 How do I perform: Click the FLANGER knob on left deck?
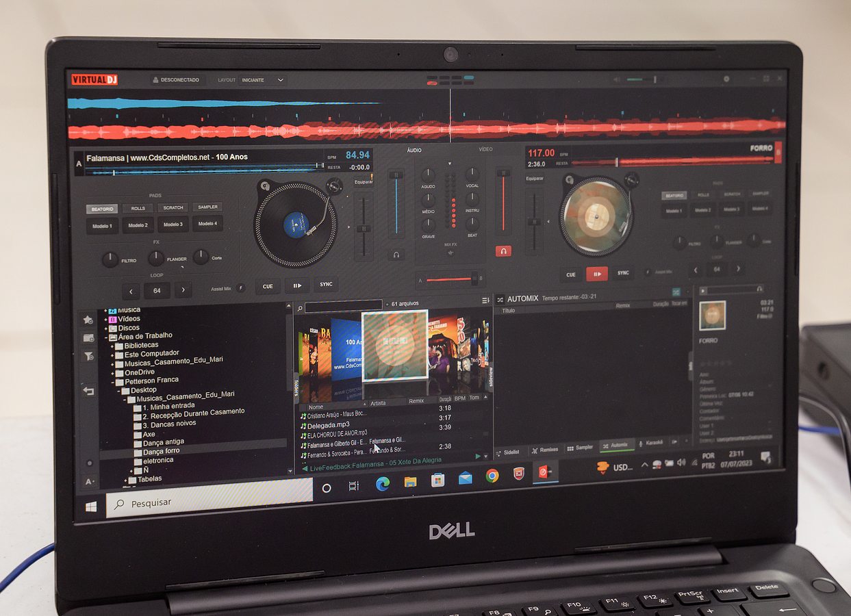point(156,258)
